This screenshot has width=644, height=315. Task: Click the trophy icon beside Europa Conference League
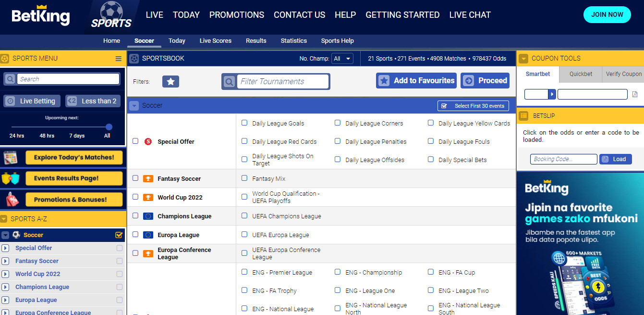point(148,253)
